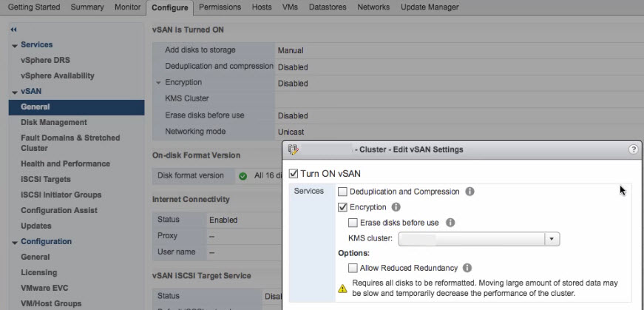Show info for Deduplication and Compression
This screenshot has height=310, width=644.
pyautogui.click(x=470, y=192)
